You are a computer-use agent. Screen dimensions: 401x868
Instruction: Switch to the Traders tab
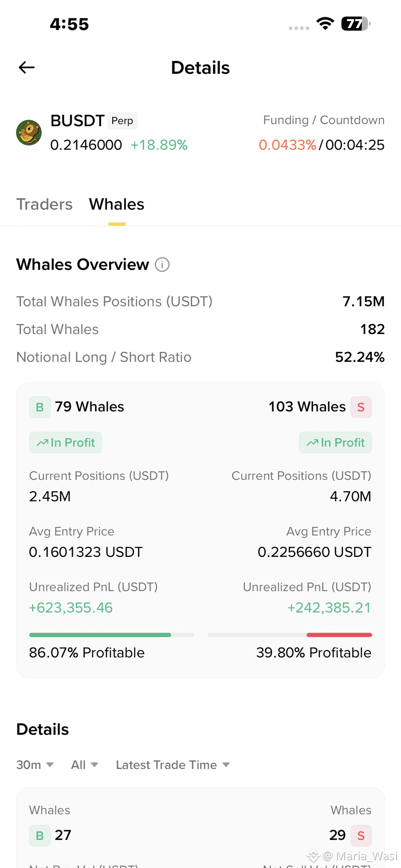click(x=44, y=204)
